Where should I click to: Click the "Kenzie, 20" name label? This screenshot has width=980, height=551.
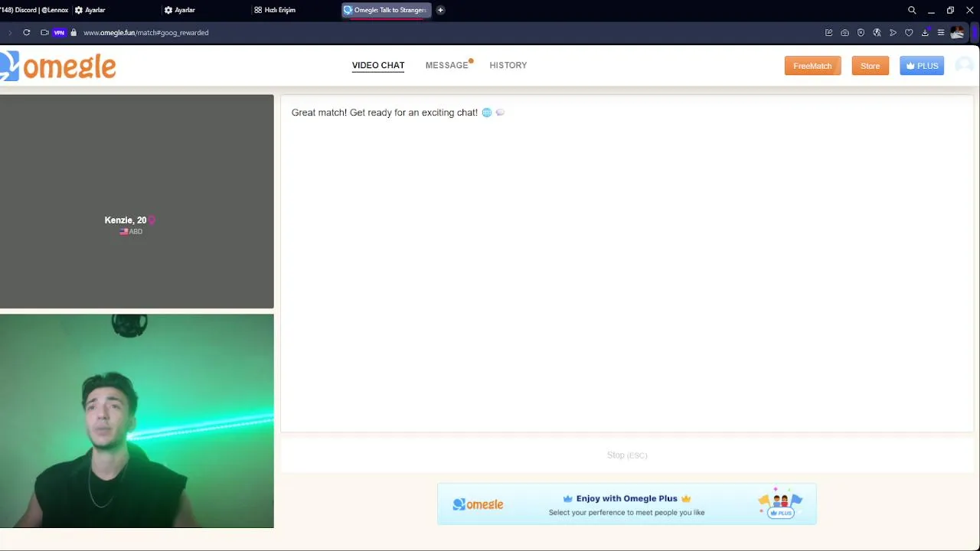(126, 220)
